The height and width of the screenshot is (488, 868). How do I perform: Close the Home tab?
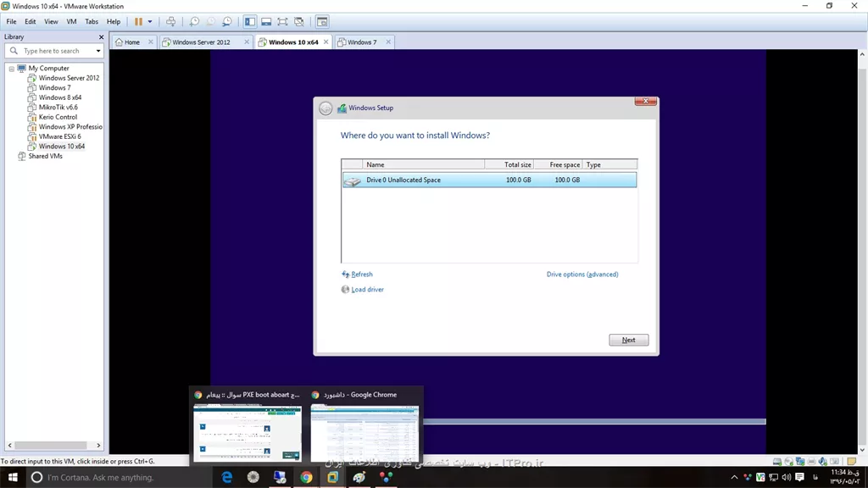(x=151, y=42)
